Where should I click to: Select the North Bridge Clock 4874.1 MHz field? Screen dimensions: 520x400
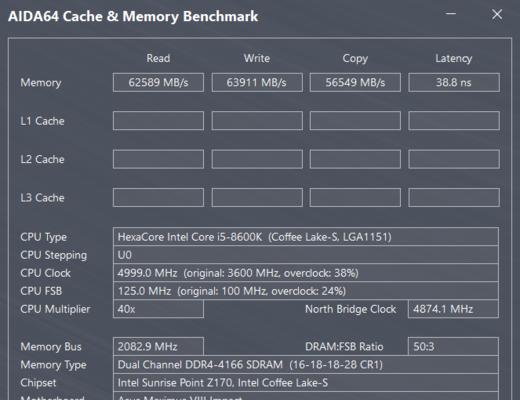pos(454,309)
